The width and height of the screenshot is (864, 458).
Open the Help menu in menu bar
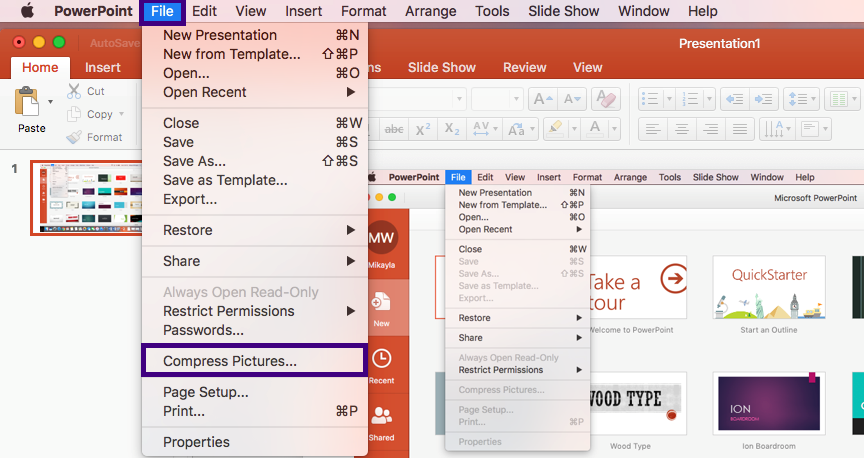[703, 11]
